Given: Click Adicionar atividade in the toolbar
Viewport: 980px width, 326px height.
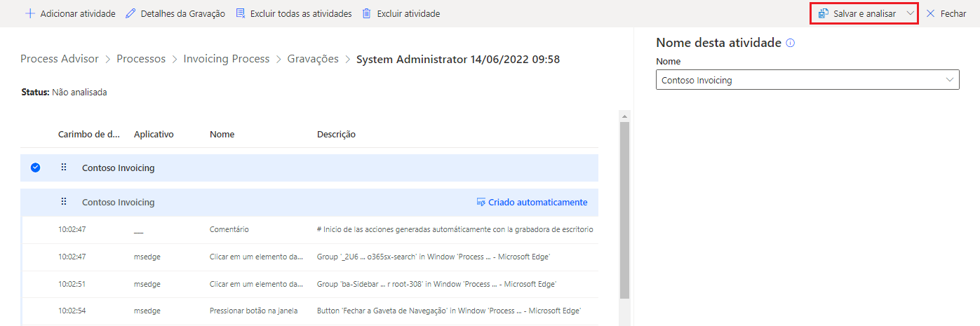Looking at the screenshot, I should pos(70,13).
